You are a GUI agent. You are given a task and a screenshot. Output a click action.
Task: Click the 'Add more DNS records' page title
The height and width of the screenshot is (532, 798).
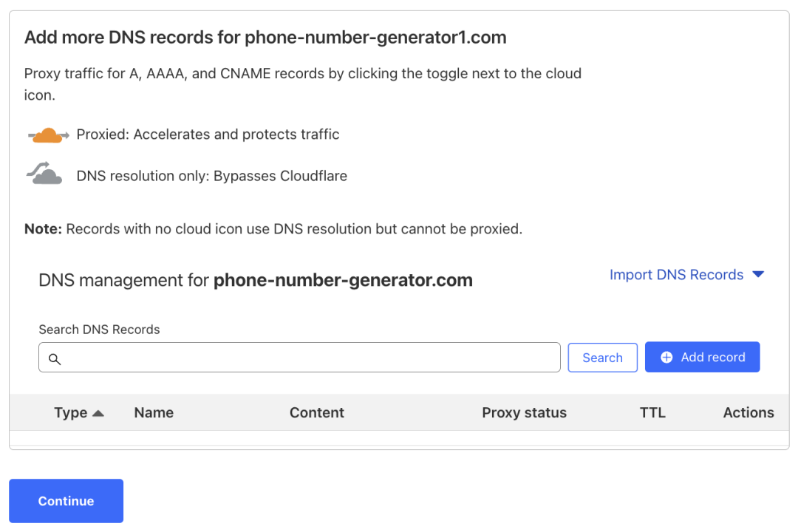(x=265, y=38)
